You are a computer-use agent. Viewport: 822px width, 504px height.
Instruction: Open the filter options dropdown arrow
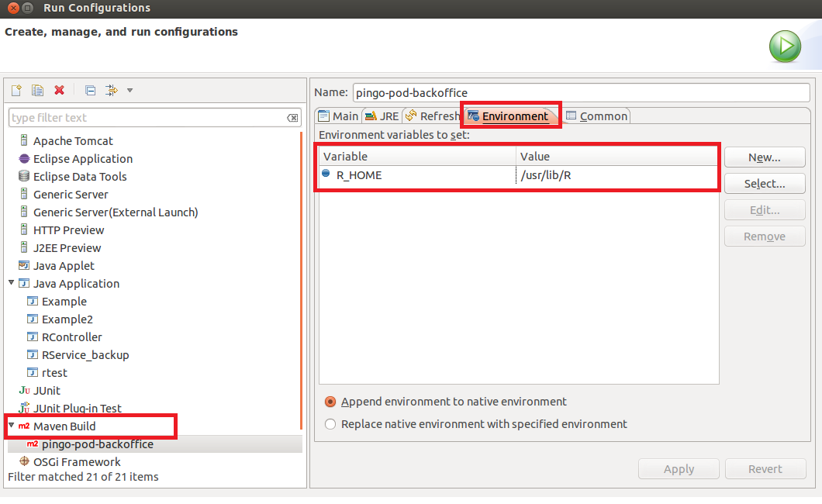(x=130, y=90)
